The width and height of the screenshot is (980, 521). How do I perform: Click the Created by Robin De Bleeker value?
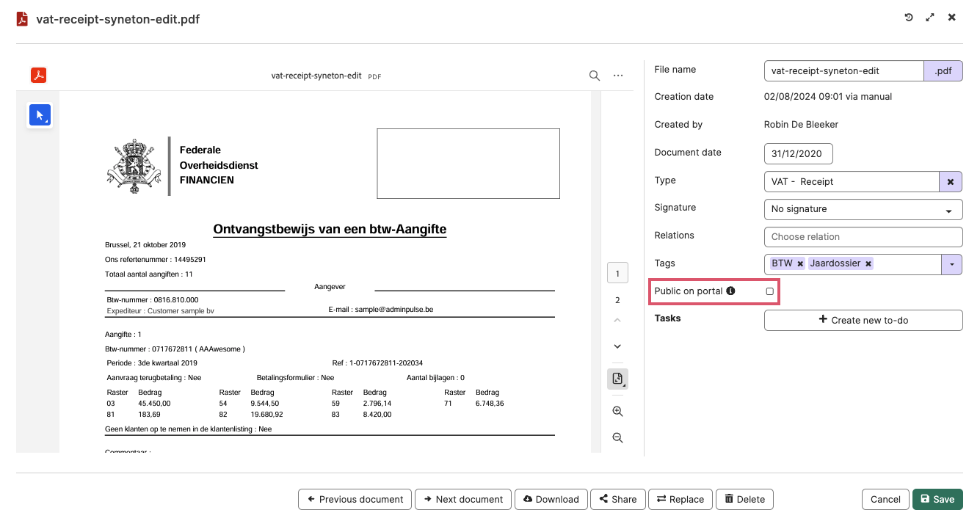coord(801,125)
